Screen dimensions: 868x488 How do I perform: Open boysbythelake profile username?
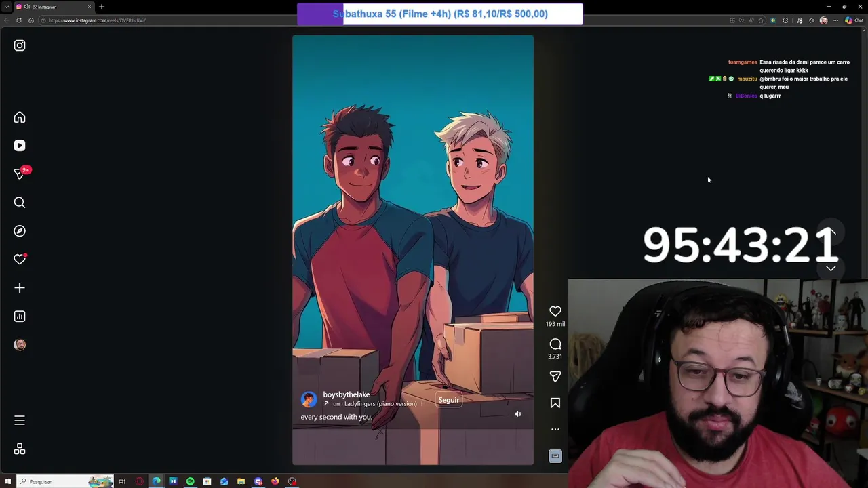pos(347,394)
